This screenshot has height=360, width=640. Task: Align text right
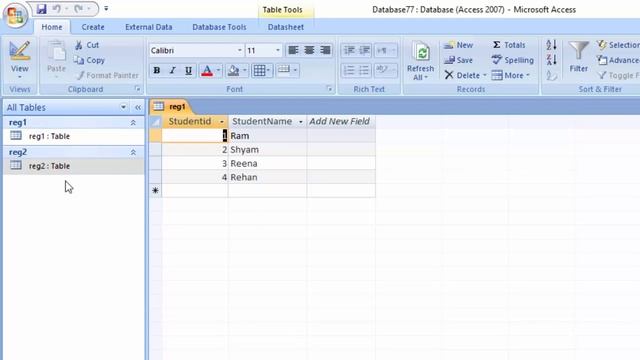point(325,50)
